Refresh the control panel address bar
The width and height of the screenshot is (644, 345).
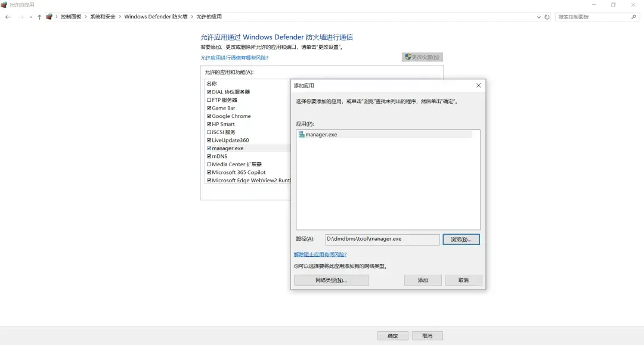click(x=547, y=17)
